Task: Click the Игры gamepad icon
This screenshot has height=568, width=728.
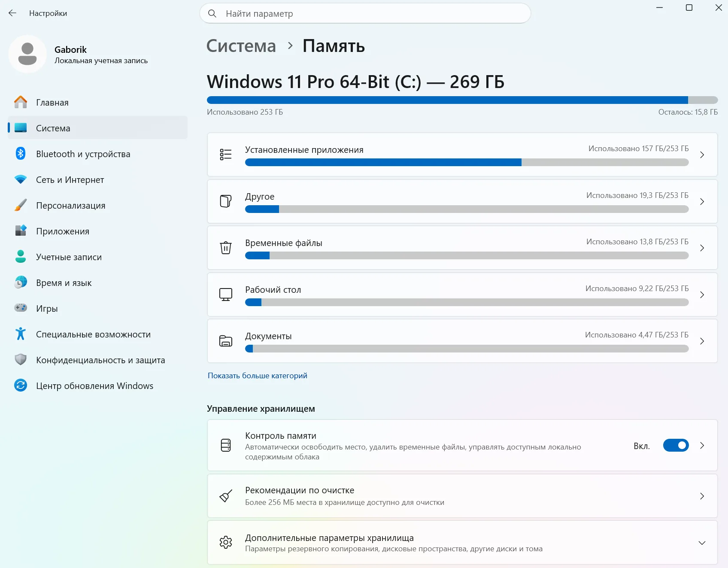Action: pos(21,308)
